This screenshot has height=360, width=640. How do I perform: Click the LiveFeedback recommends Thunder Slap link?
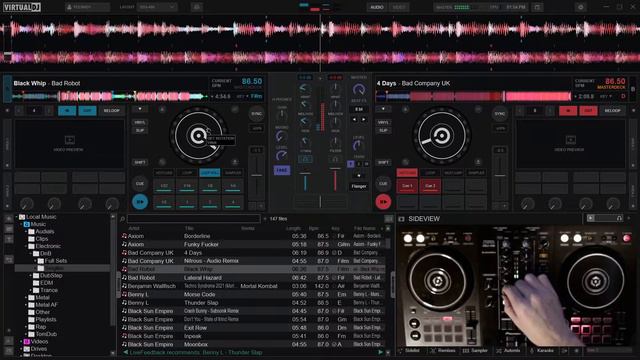tap(196, 352)
